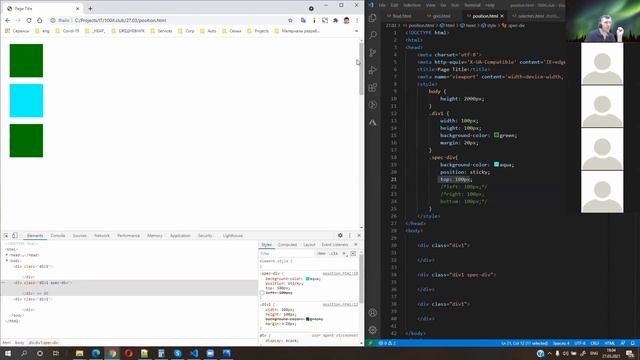The width and height of the screenshot is (640, 360).
Task: Bookmark this page with star icon
Action: pos(290,20)
